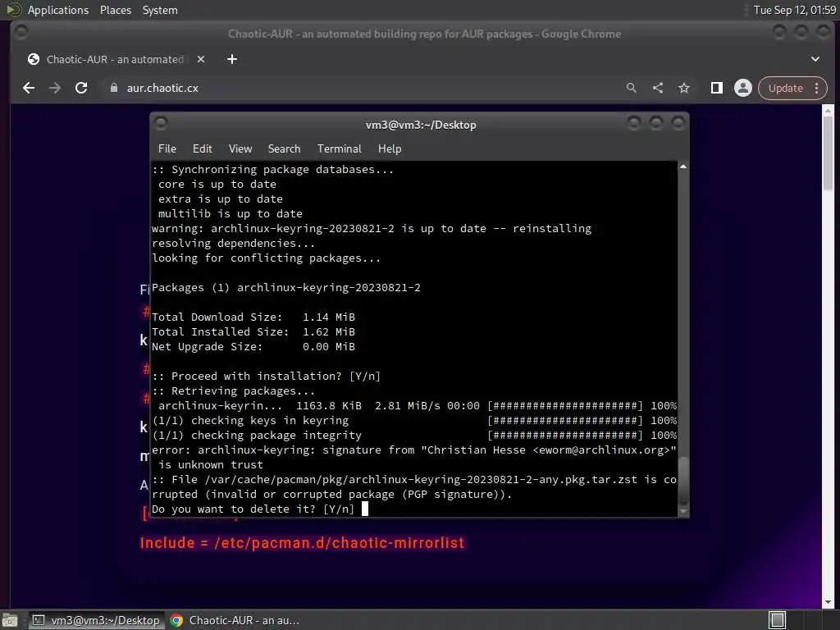840x630 pixels.
Task: Click the "resolving dependencies..." line
Action: tap(234, 243)
